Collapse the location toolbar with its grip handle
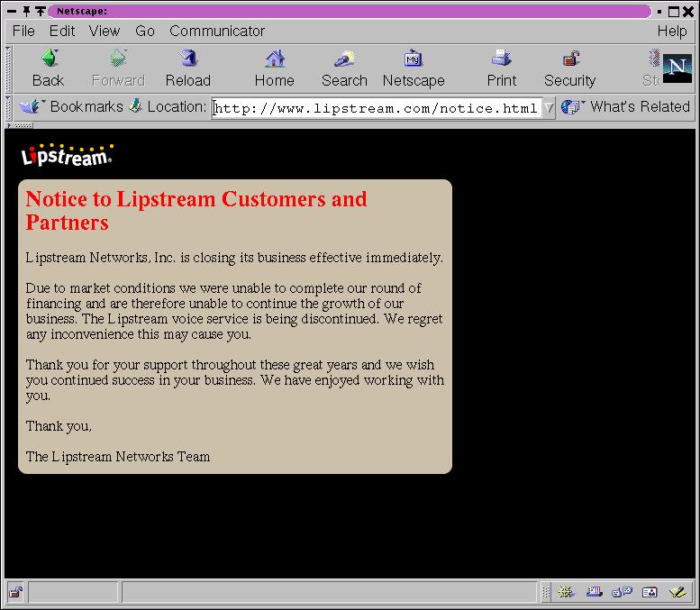 point(8,107)
